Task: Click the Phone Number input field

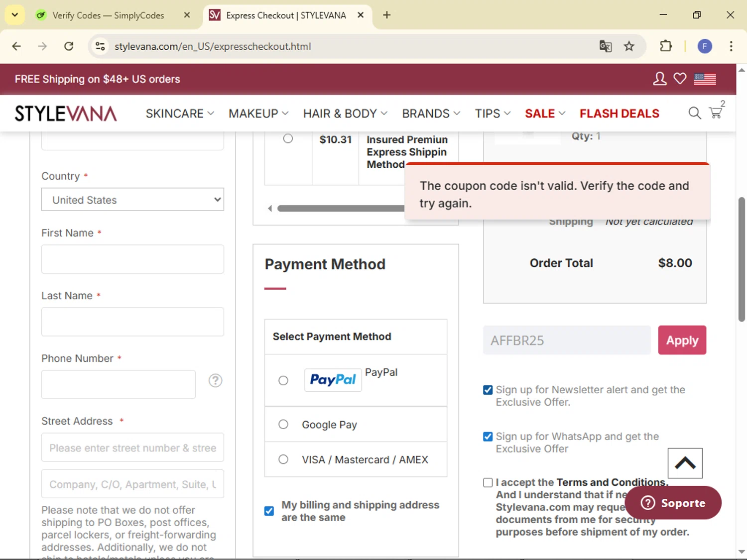Action: pos(119,384)
